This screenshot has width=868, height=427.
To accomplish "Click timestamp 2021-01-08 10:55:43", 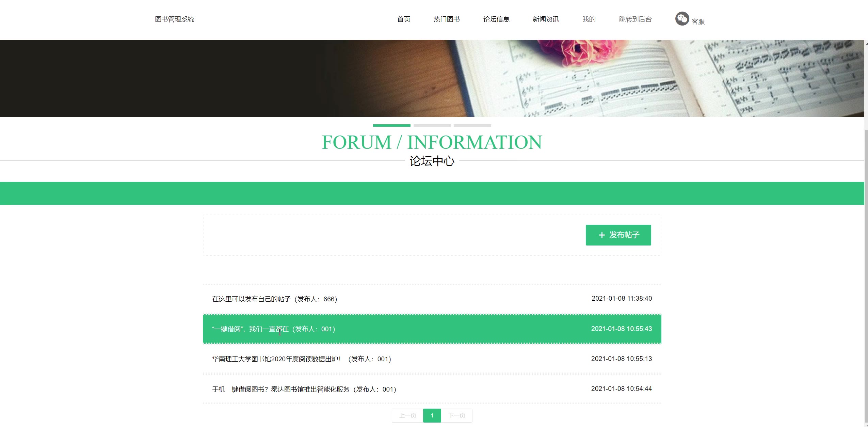I will click(x=622, y=329).
